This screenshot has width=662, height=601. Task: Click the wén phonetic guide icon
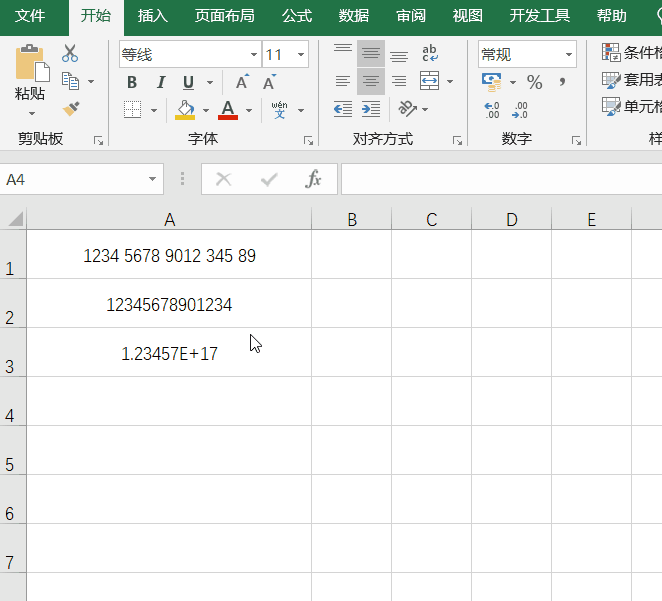[x=279, y=110]
